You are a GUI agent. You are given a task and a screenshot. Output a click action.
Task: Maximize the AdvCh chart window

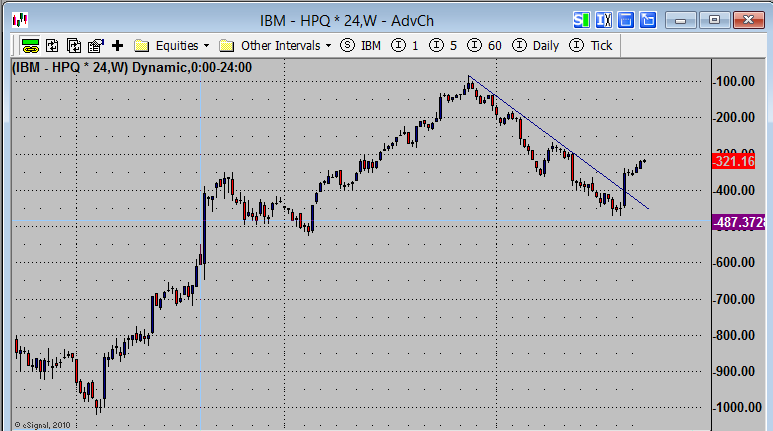click(x=714, y=20)
